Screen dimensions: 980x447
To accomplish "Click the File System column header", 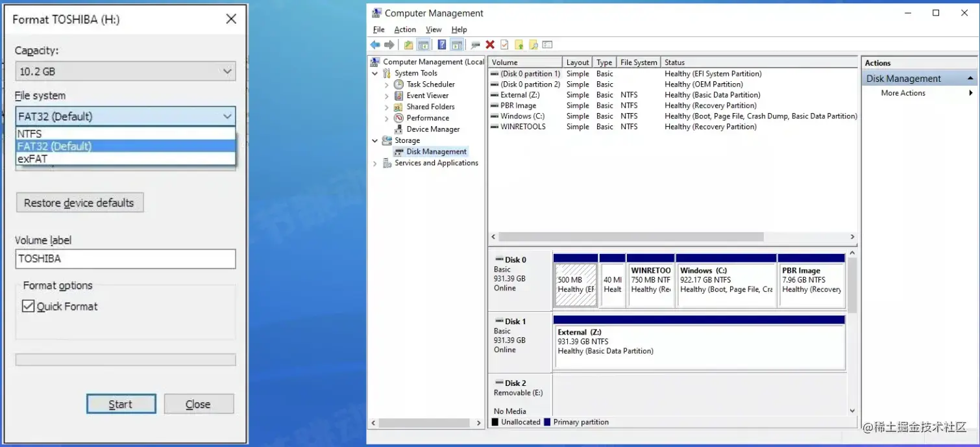I will [x=639, y=62].
